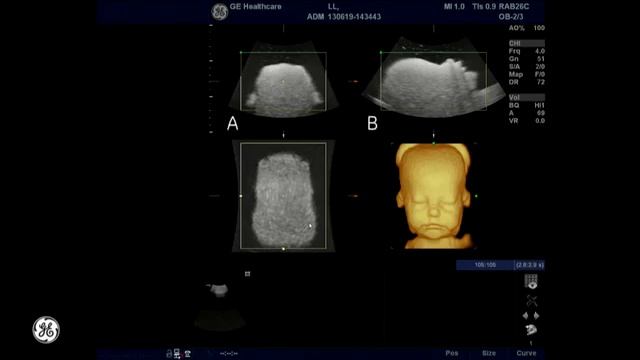Click the lower-left C-plane ultrasound image
The width and height of the screenshot is (640, 360).
[x=284, y=196]
